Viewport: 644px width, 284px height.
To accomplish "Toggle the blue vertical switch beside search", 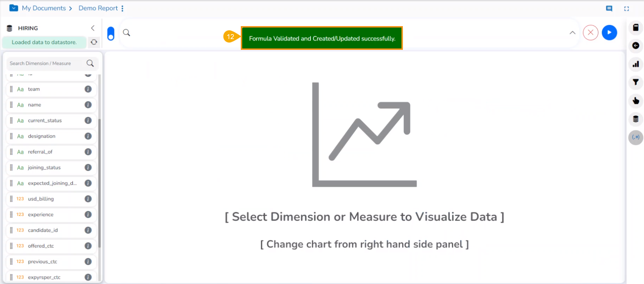I will click(x=111, y=33).
